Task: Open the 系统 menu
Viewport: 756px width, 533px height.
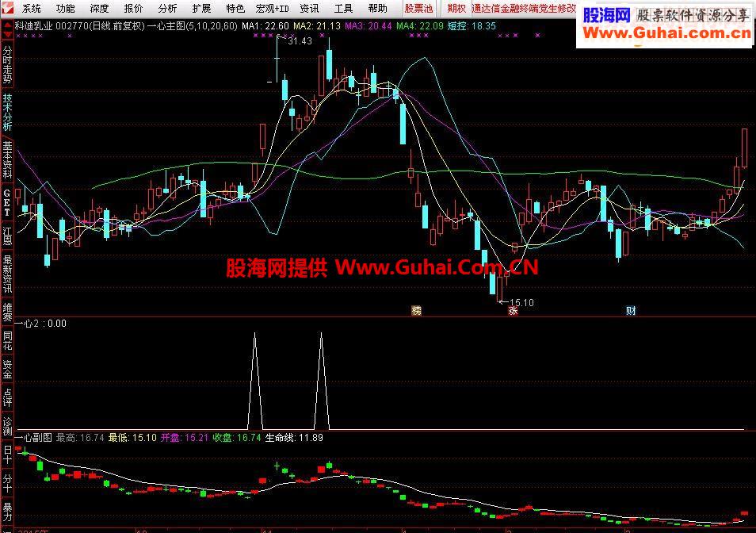Action: click(x=32, y=8)
